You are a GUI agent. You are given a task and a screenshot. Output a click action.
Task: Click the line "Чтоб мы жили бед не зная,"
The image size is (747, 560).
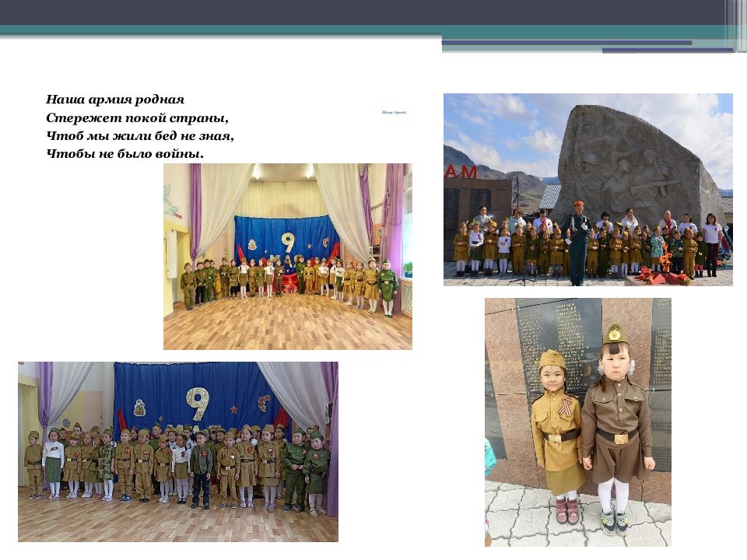139,135
